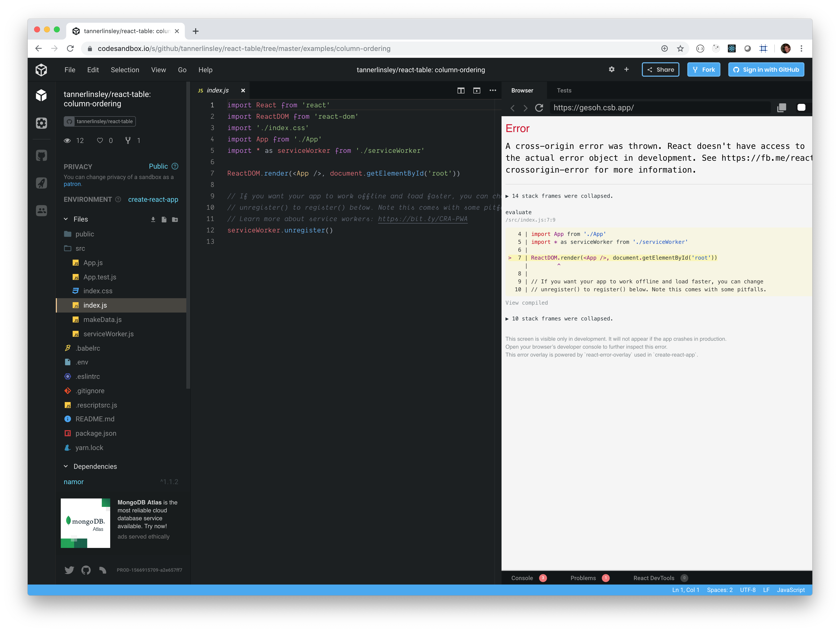Refresh the sandbox preview browser
This screenshot has width=840, height=632.
[539, 108]
